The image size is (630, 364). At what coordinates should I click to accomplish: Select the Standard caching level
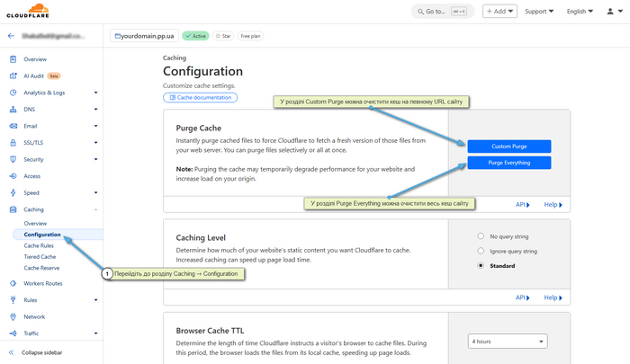[481, 265]
